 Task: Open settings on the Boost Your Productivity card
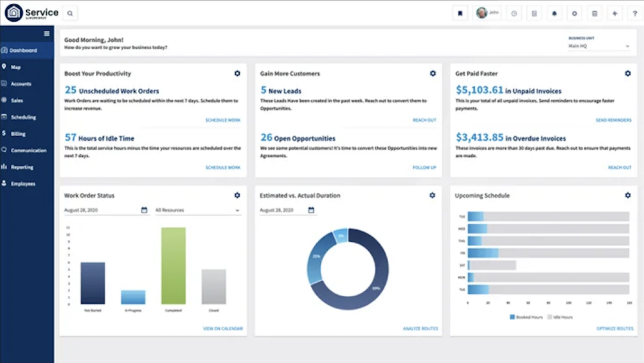(x=237, y=73)
